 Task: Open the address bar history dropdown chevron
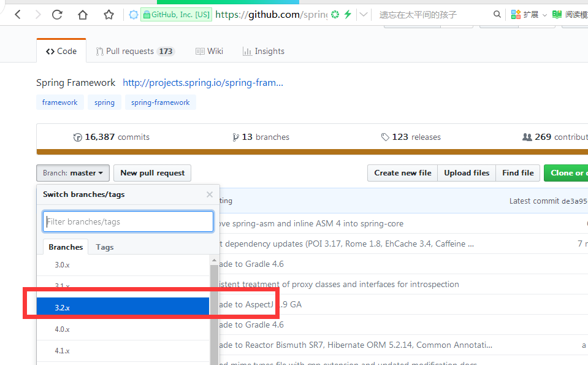[364, 15]
